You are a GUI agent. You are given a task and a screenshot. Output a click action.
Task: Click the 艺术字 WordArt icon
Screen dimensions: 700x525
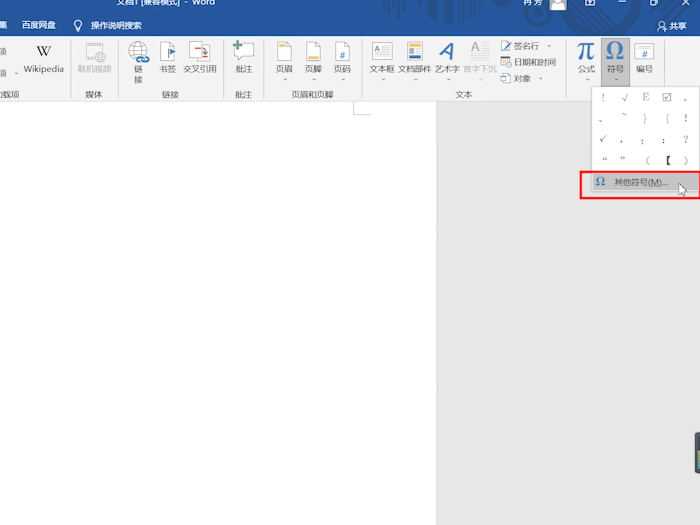[x=447, y=58]
